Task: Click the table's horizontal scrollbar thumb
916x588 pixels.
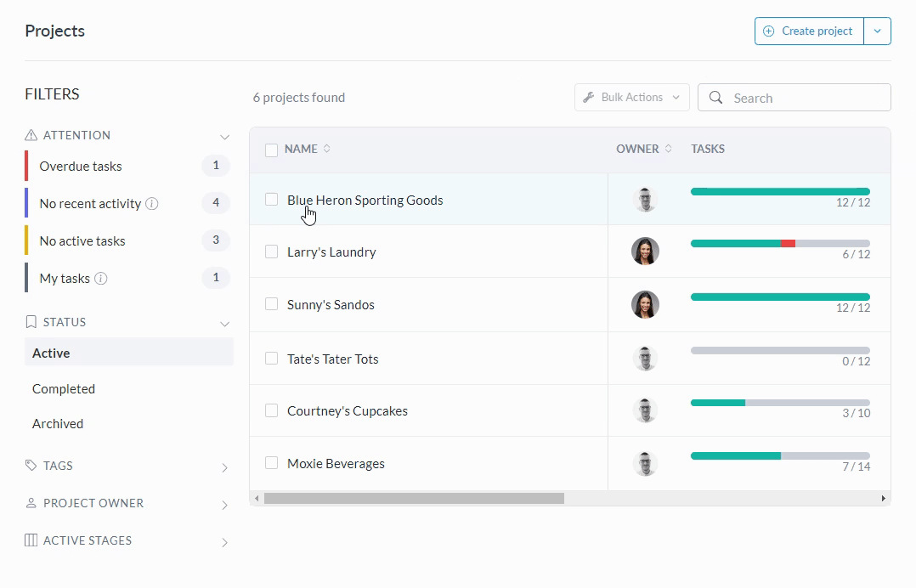Action: pyautogui.click(x=414, y=499)
